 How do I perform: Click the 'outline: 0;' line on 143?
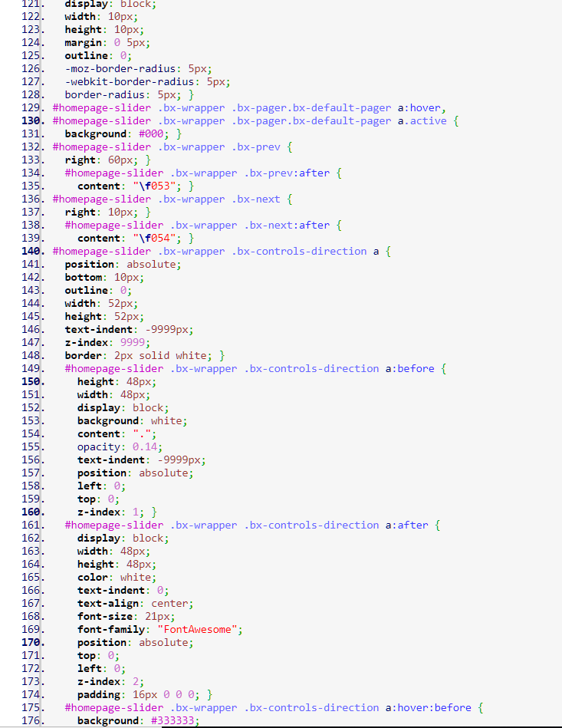pyautogui.click(x=98, y=291)
